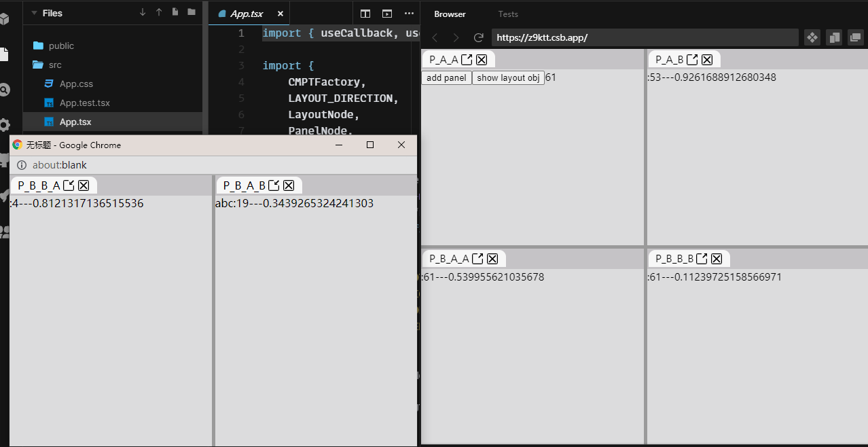
Task: Close the App.tsx editor tab
Action: pyautogui.click(x=281, y=14)
